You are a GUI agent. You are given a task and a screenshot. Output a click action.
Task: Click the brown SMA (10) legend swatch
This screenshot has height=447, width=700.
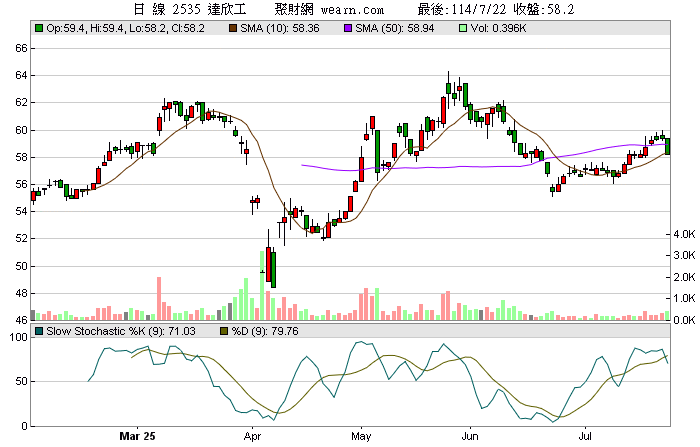click(233, 29)
